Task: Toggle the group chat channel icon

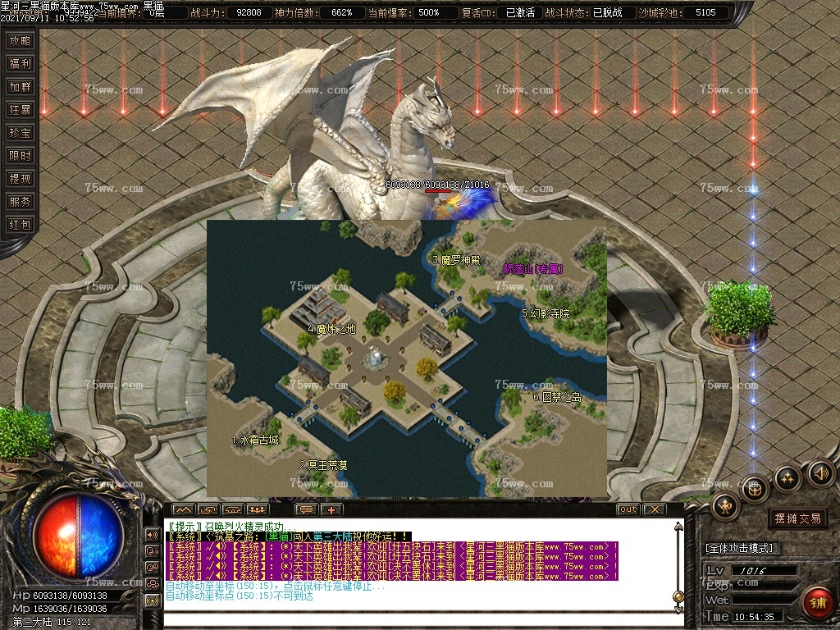Action: click(153, 568)
